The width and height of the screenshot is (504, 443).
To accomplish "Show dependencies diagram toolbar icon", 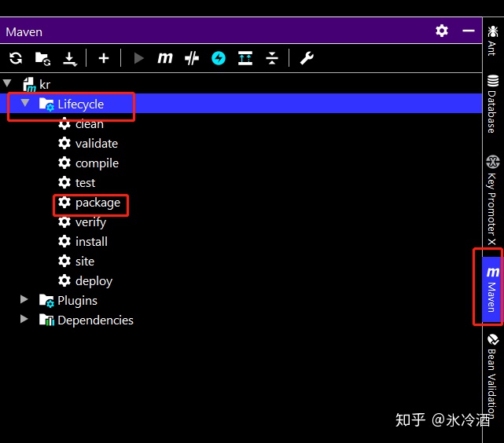I will (x=245, y=58).
